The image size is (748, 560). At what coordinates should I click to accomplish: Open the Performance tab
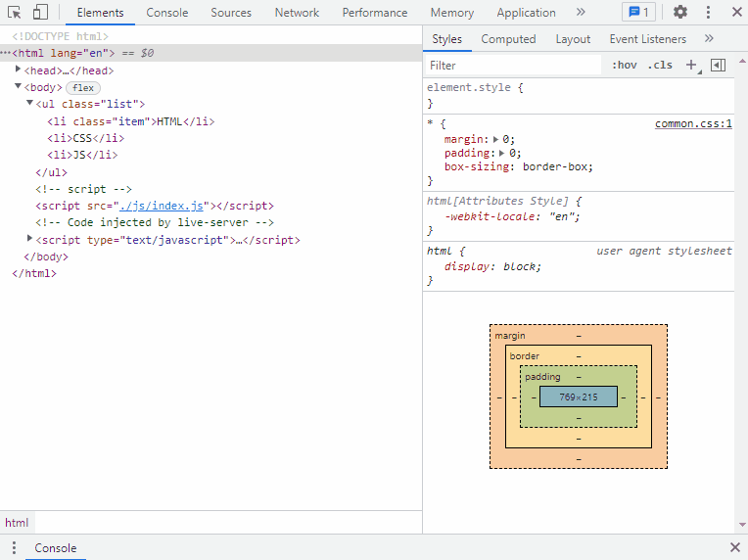point(375,13)
